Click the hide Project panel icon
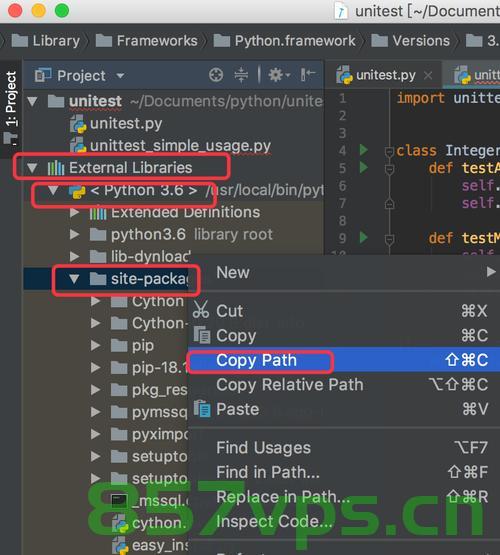 click(308, 75)
